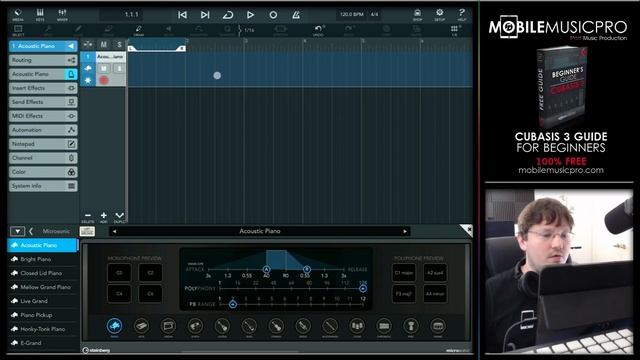Open the instrument keyboard thumbnail icon
This screenshot has height=360, width=640.
coord(87,231)
